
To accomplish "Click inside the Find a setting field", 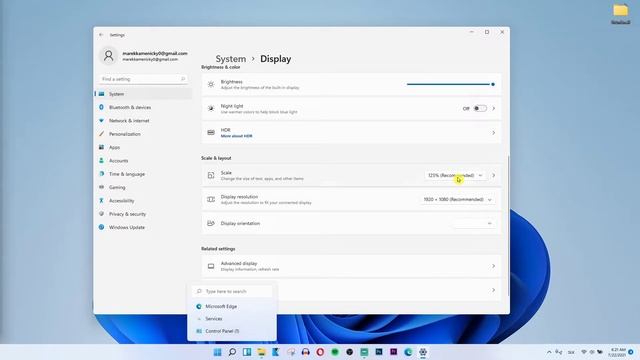I will 143,79.
